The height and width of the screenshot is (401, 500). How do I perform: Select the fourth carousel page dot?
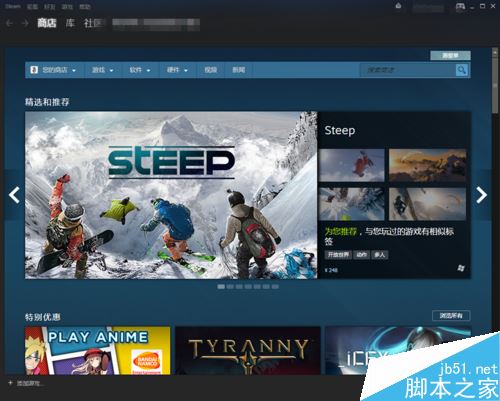tap(248, 286)
